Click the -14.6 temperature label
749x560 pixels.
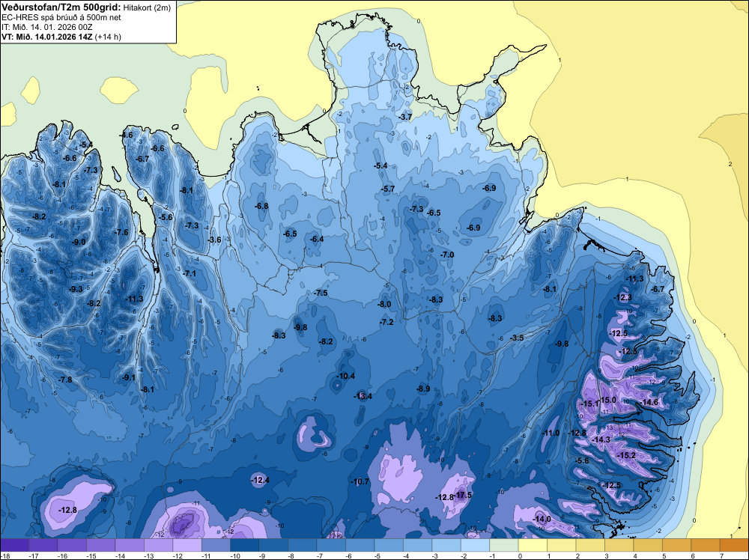click(x=649, y=403)
